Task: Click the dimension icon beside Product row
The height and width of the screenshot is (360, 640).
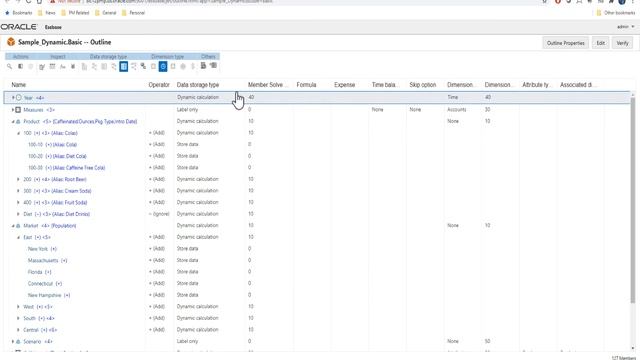Action: [18, 122]
